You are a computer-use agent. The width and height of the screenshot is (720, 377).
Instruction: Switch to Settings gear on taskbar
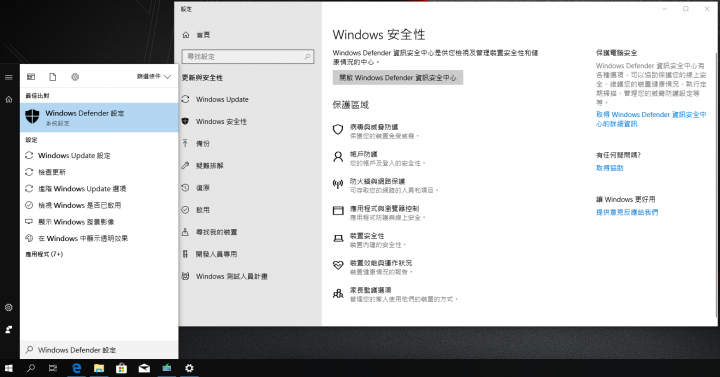coord(189,368)
